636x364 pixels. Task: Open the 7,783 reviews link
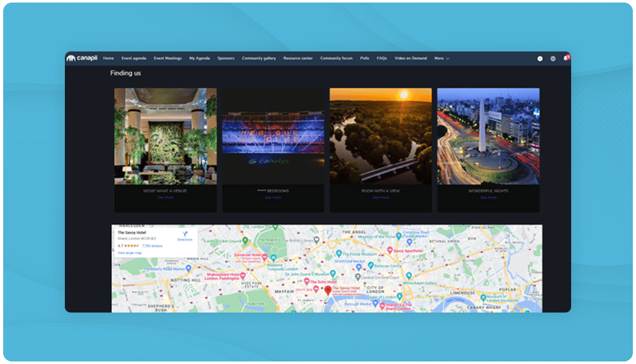click(152, 246)
